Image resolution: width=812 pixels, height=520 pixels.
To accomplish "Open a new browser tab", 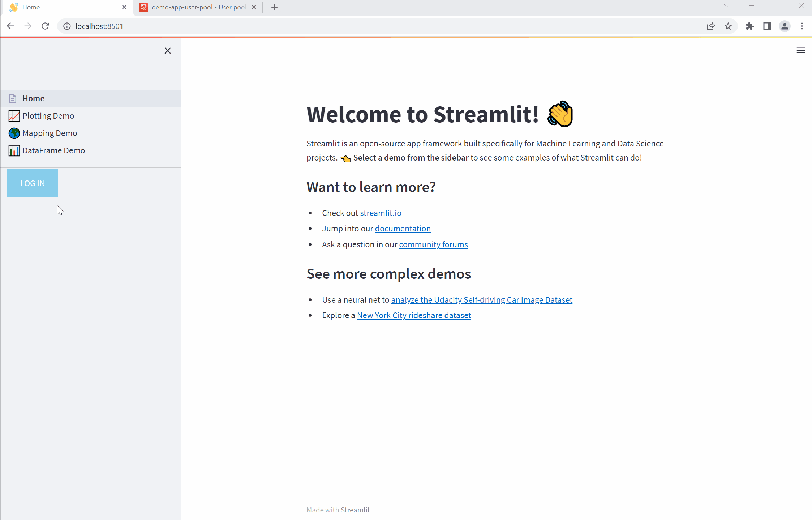I will tap(274, 7).
